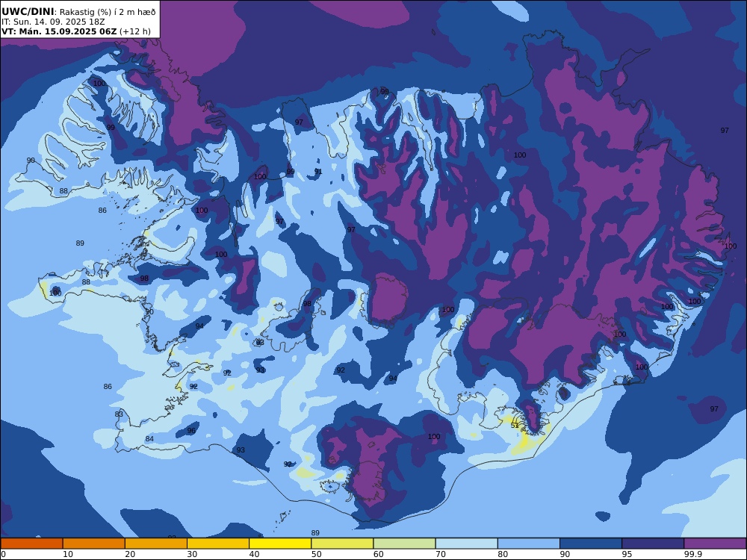Click the pale blue 70–80 legend swatch

click(x=466, y=544)
